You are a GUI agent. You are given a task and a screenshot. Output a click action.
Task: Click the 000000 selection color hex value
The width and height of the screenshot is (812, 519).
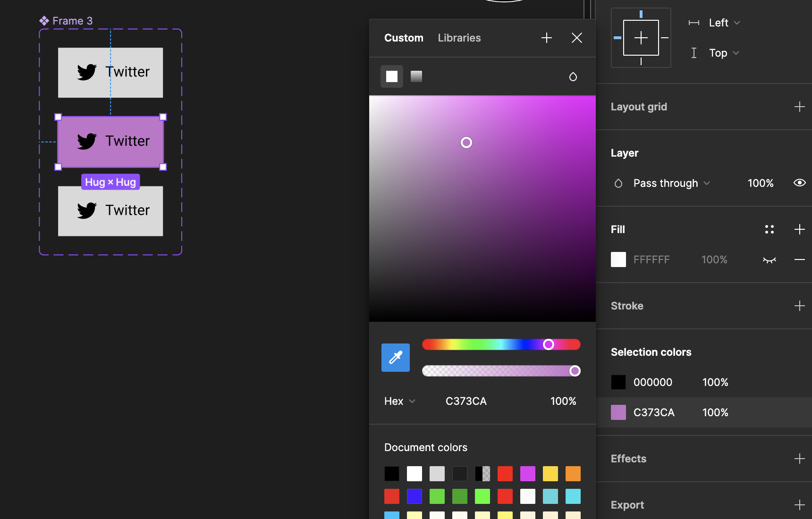653,382
